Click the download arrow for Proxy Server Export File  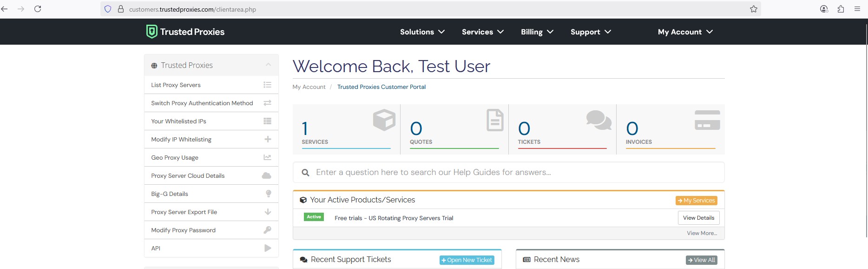pyautogui.click(x=268, y=212)
